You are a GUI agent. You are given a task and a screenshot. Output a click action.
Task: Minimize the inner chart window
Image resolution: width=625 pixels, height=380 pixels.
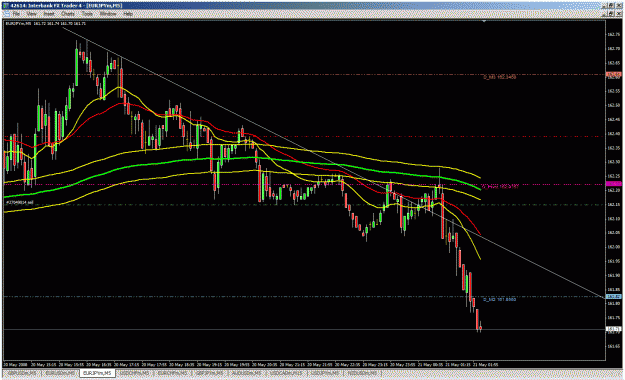click(x=604, y=13)
